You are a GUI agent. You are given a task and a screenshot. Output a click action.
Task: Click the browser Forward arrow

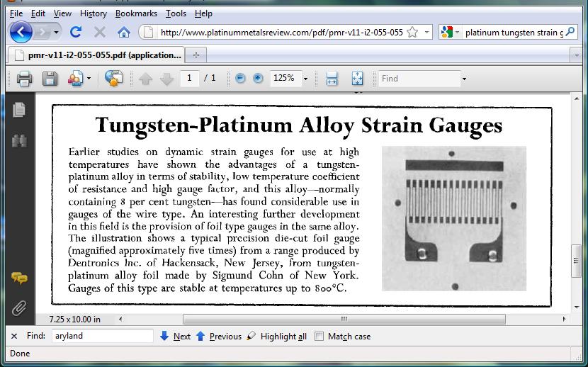pyautogui.click(x=43, y=33)
